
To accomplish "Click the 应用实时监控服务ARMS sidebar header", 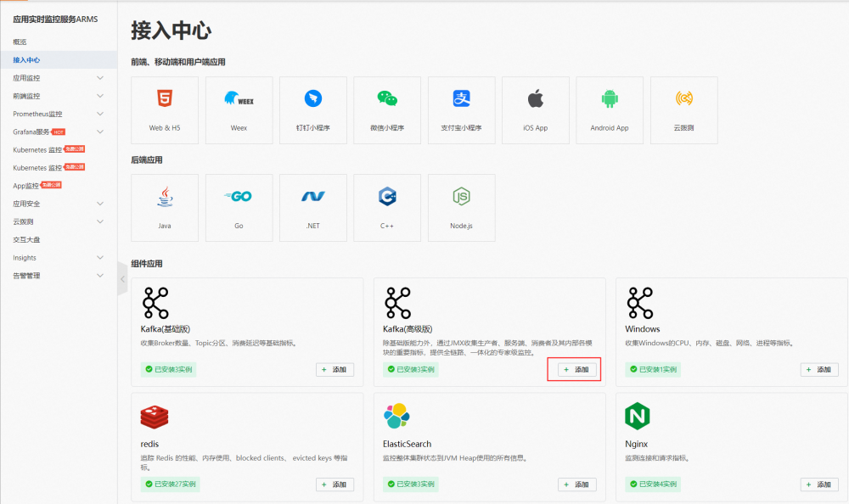I will pyautogui.click(x=55, y=19).
